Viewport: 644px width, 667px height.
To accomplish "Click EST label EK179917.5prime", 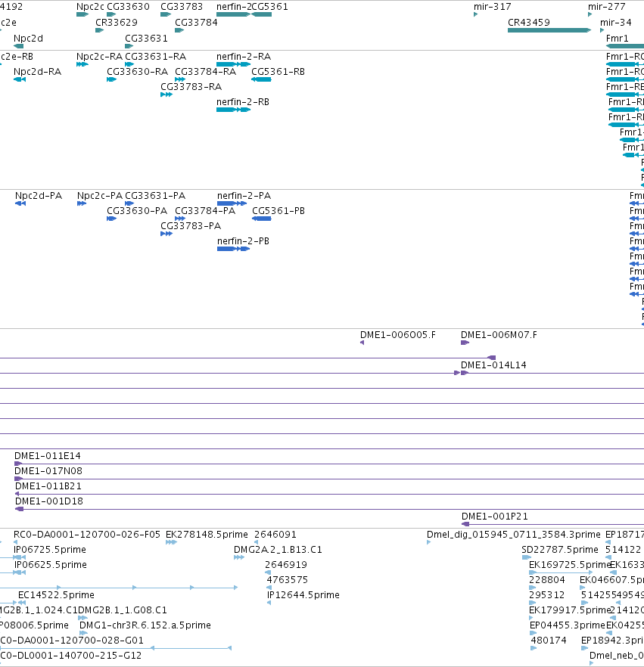I will tap(570, 610).
